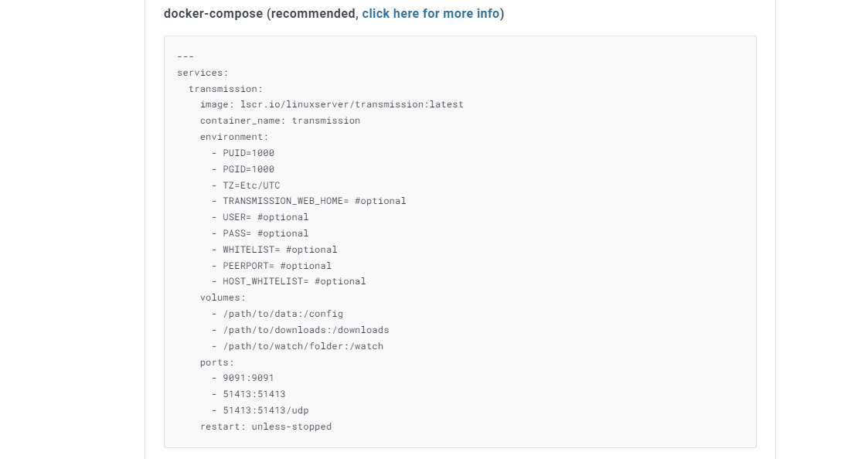Click the /path/to/watch/folder:/watch volume line
Image resolution: width=868 pixels, height=459 pixels.
pyautogui.click(x=302, y=346)
